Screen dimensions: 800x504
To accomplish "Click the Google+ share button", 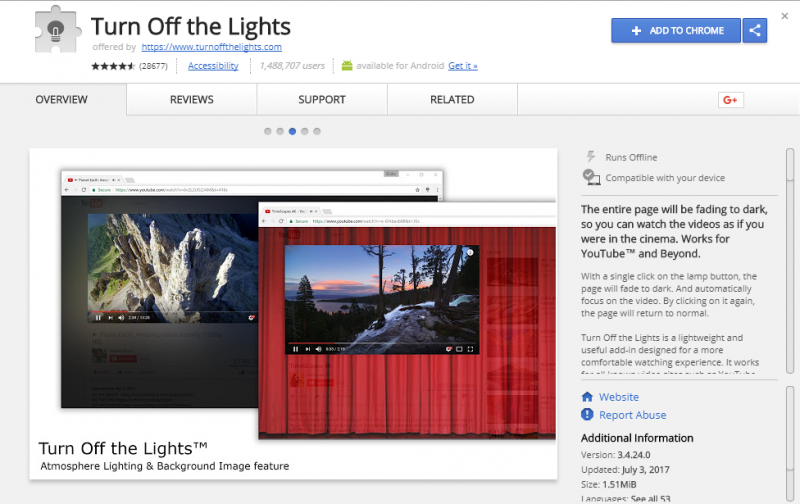I will coord(731,100).
